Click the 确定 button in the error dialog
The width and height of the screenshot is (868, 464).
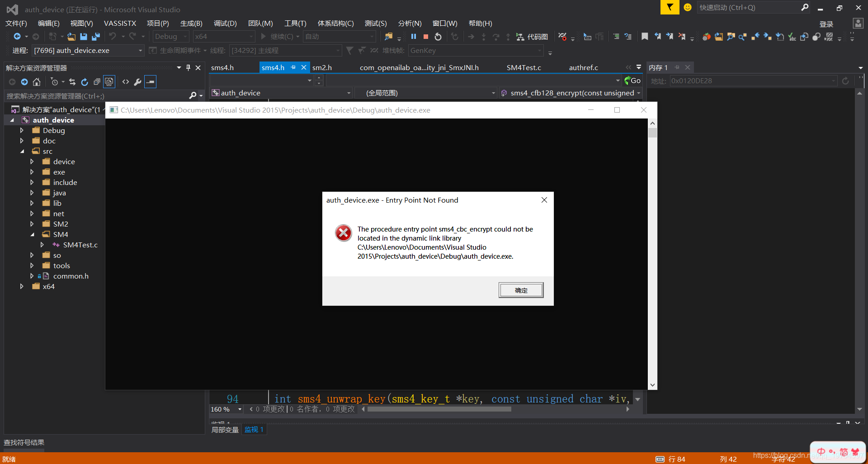coord(521,290)
